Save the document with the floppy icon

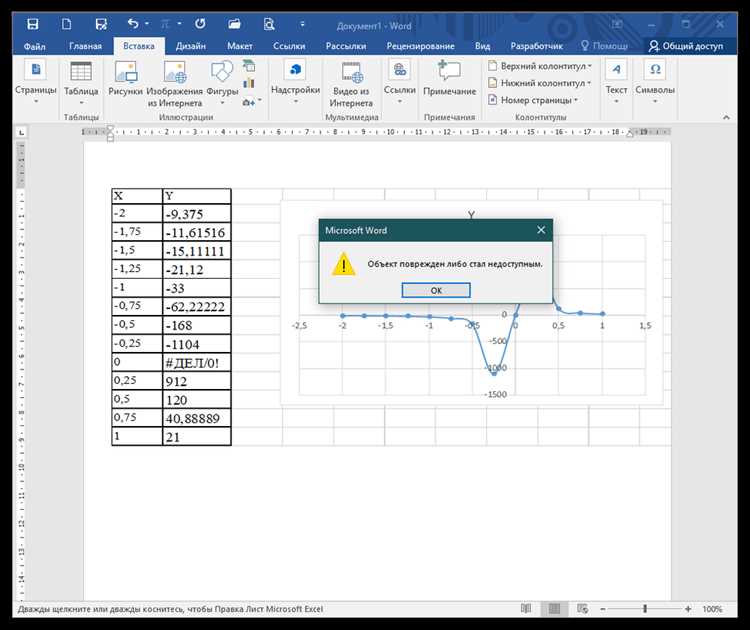(x=33, y=24)
